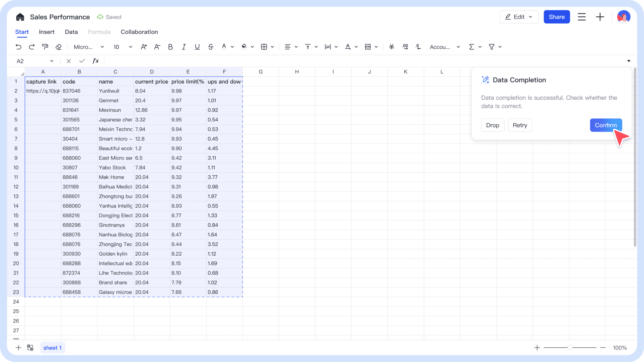Switch to the Start tab
The image size is (644, 362).
(22, 32)
